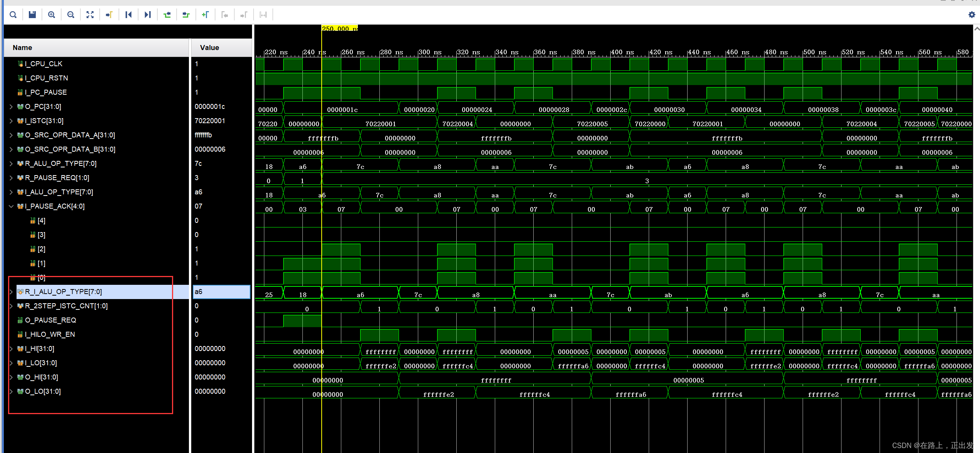Click the previous marker icon

(x=225, y=15)
